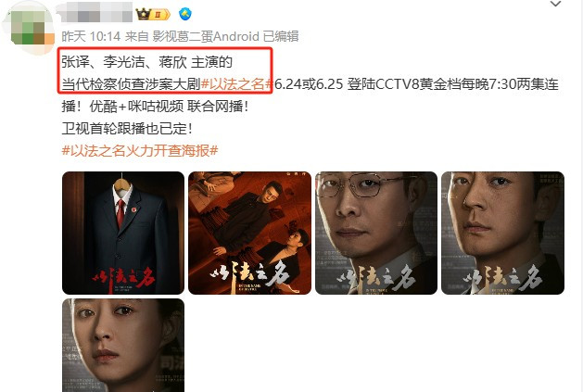Screen dimensions: 583x392
Task: Click the 昨天 10:14 post timestamp
Action: click(x=91, y=36)
